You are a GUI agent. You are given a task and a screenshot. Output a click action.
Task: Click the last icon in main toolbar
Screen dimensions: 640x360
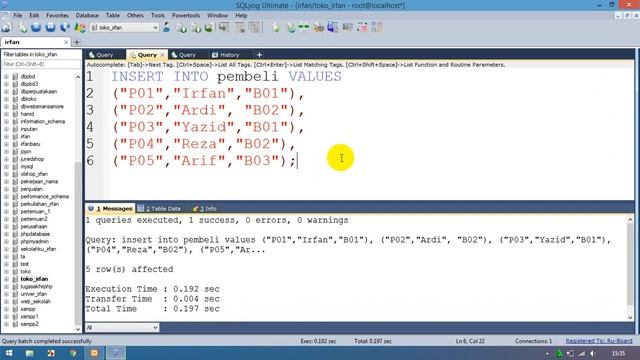[x=377, y=27]
